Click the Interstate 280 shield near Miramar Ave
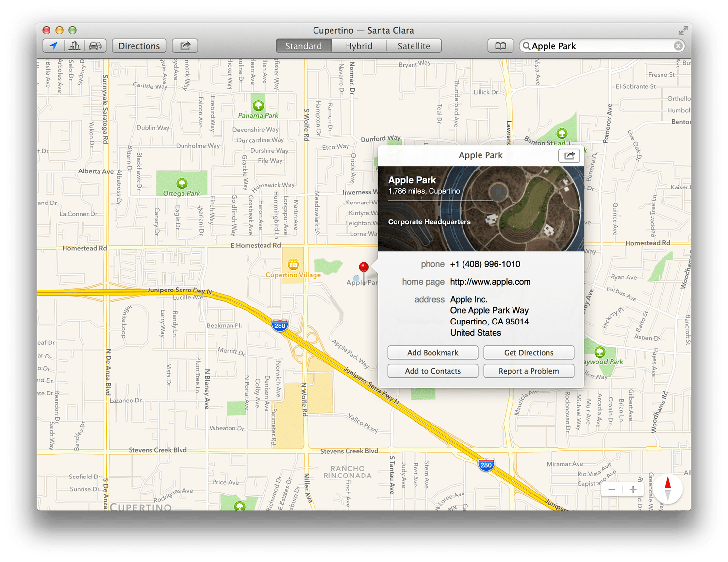728x562 pixels. [486, 465]
